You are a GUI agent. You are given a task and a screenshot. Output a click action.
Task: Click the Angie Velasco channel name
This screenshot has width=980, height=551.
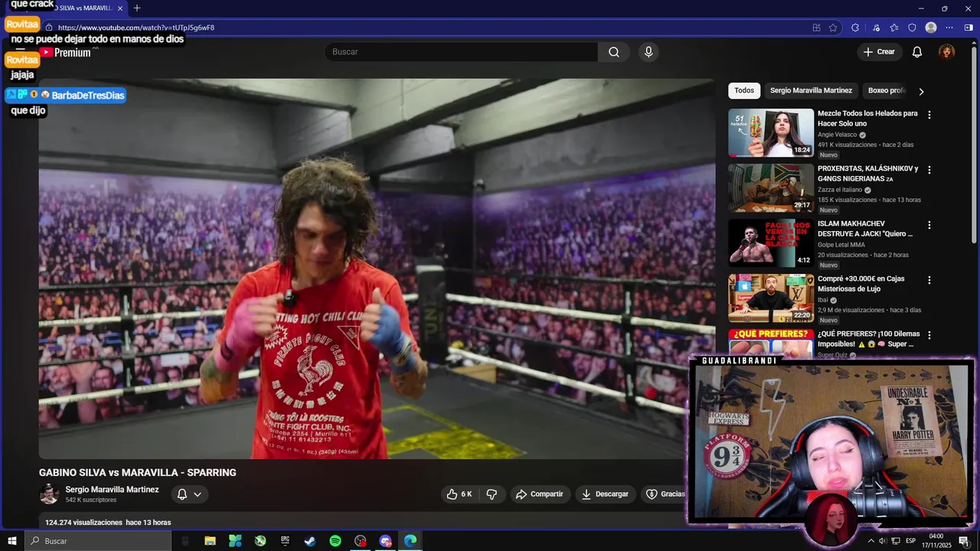pos(837,135)
